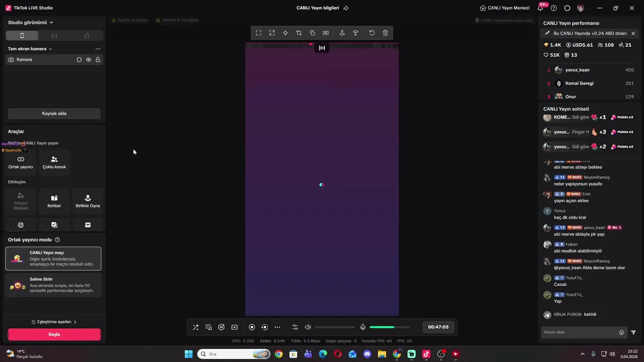
Task: Click the record button icon
Action: (x=252, y=327)
